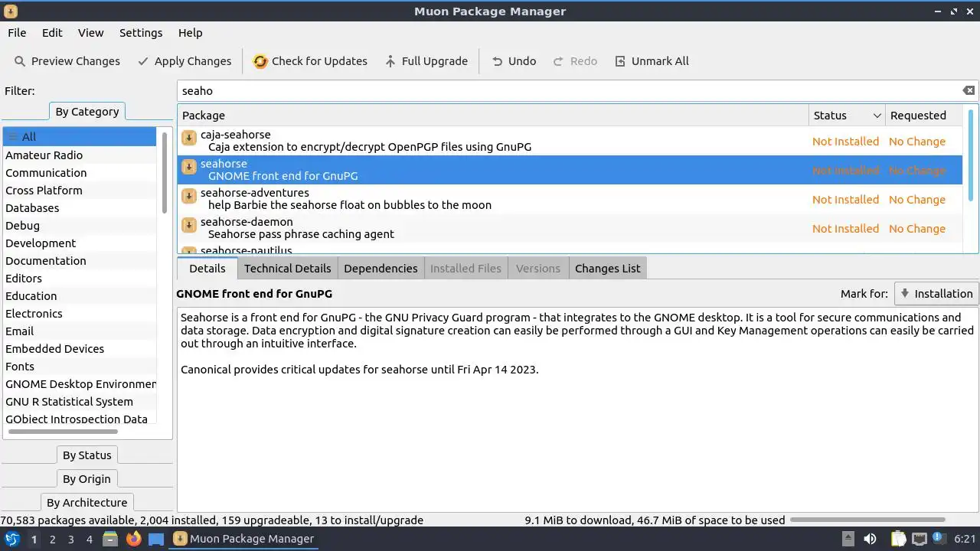
Task: Click the Undo toolbar button
Action: [x=513, y=61]
